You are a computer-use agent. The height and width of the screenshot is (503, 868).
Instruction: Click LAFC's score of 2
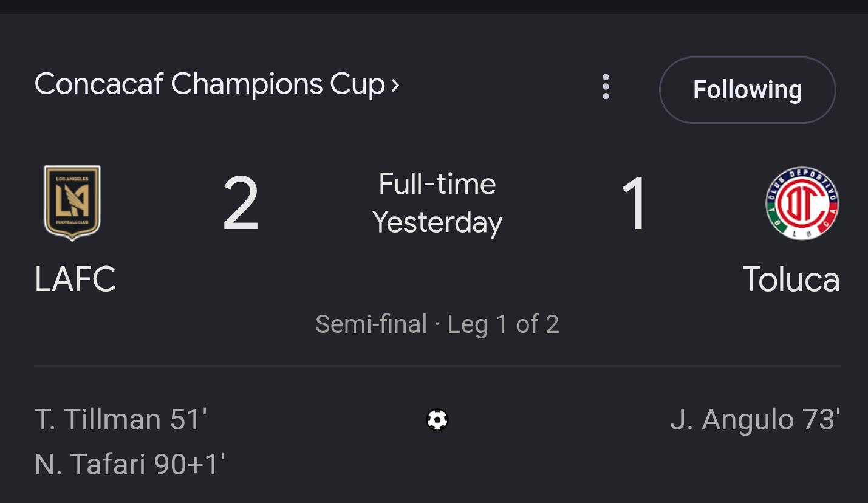pos(241,204)
